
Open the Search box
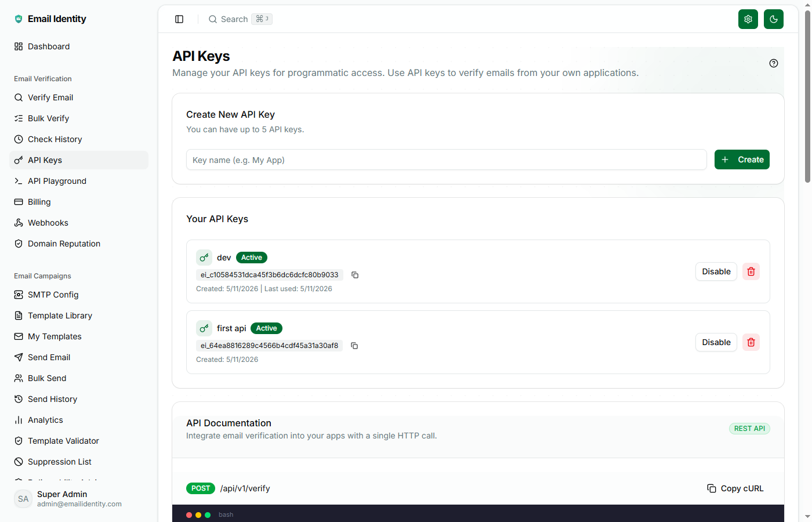240,19
